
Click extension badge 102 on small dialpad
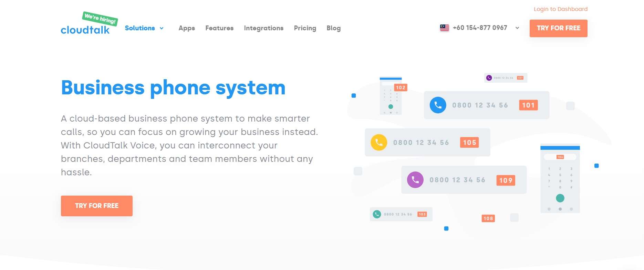click(401, 87)
